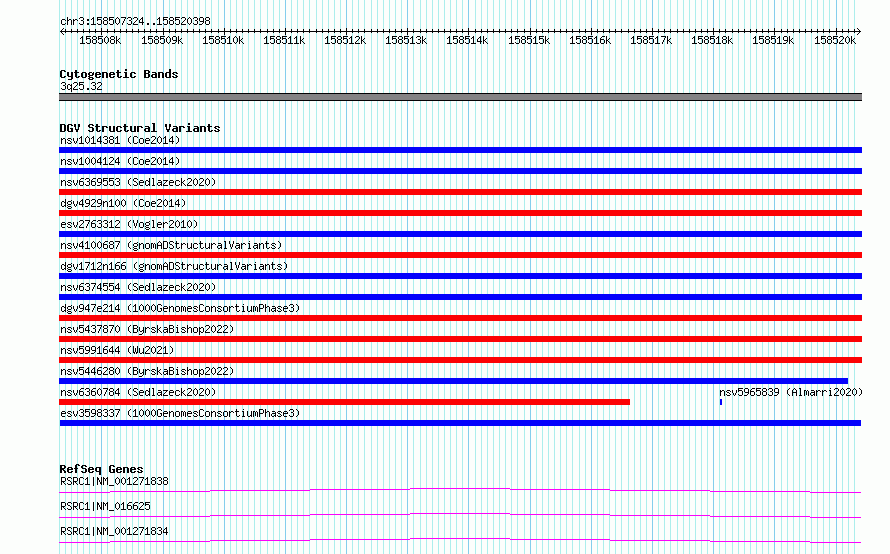Open transcript RSRC1|NM_001271838 label
This screenshot has height=554, width=890.
pyautogui.click(x=114, y=481)
